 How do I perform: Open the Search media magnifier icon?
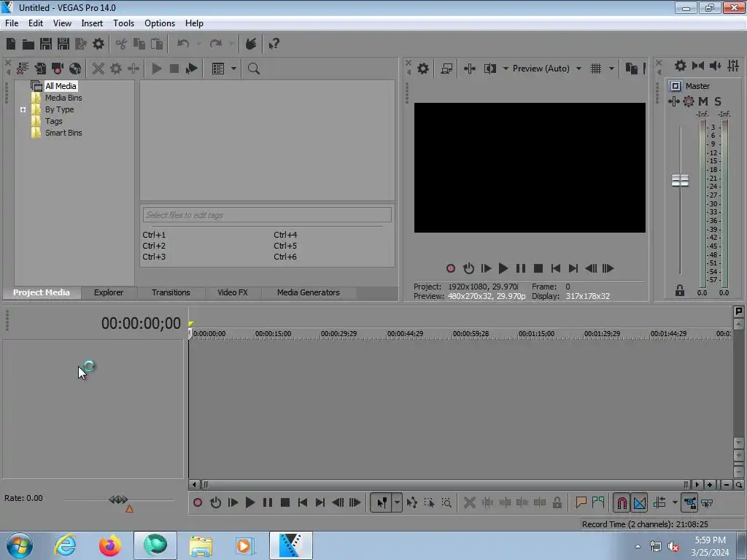tap(254, 69)
